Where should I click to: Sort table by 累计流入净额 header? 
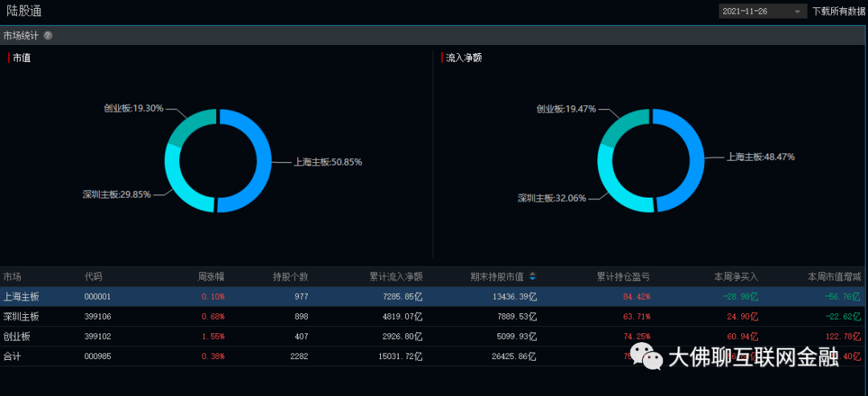point(396,276)
